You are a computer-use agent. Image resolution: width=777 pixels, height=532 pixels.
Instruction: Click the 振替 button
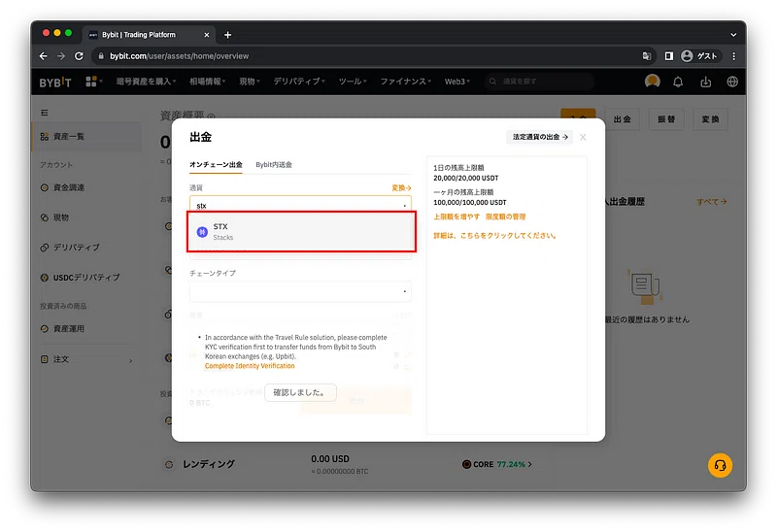click(666, 119)
